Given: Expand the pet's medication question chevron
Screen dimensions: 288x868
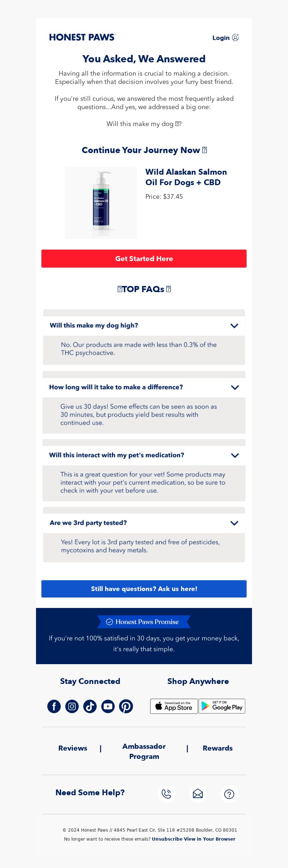Looking at the screenshot, I should pos(235,455).
